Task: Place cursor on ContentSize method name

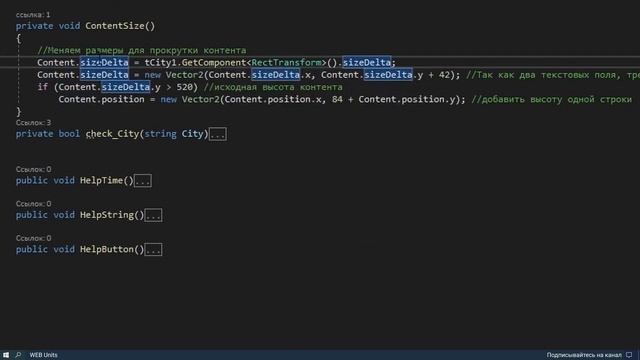Action: 115,26
